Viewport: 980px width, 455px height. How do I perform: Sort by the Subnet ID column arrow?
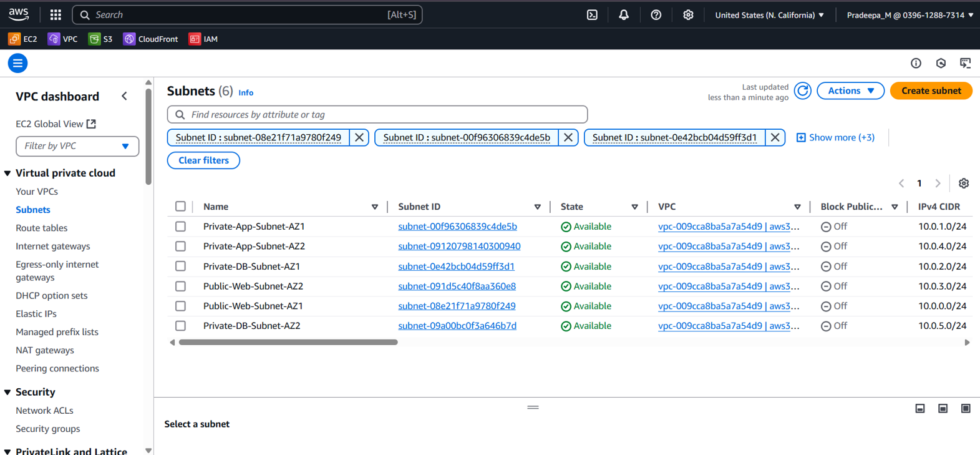coord(538,207)
